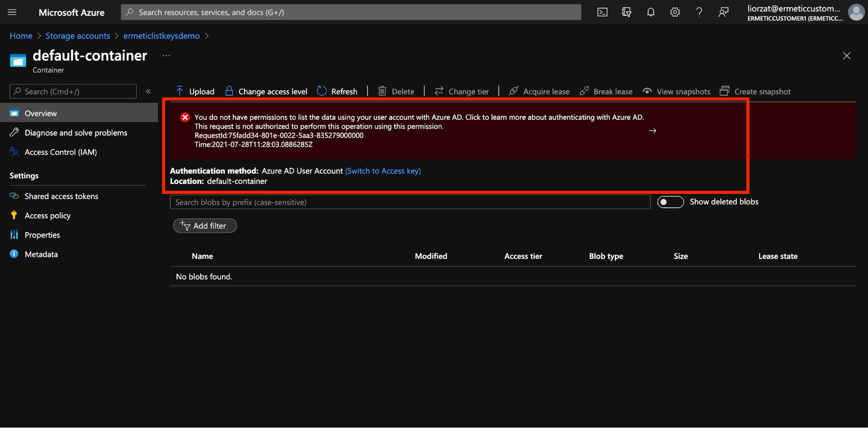Sort by Modified column
The image size is (868, 428).
point(431,256)
